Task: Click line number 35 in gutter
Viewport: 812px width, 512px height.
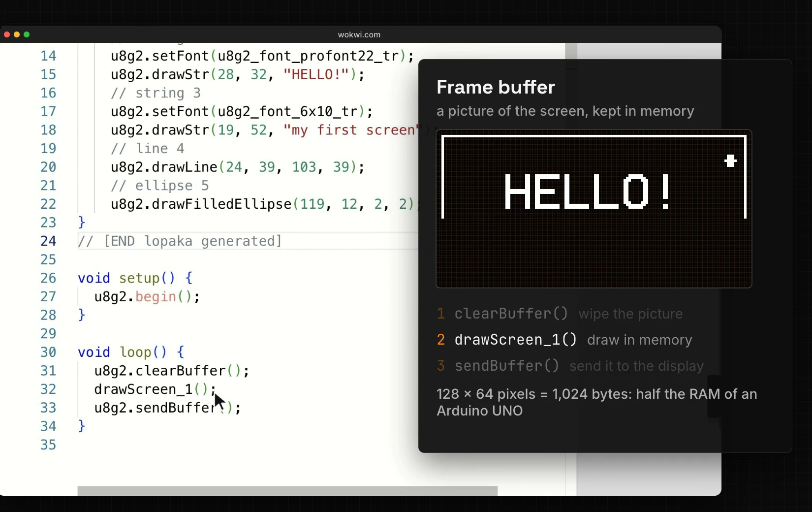Action: tap(48, 445)
